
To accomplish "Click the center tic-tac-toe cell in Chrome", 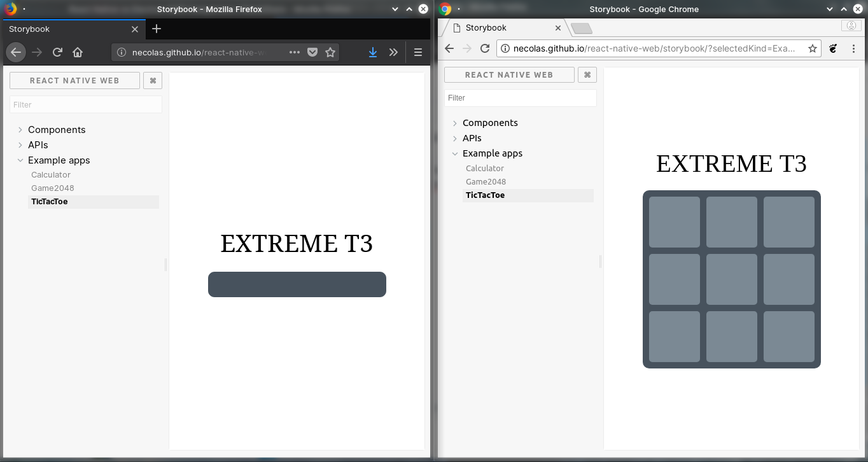I will pyautogui.click(x=732, y=279).
